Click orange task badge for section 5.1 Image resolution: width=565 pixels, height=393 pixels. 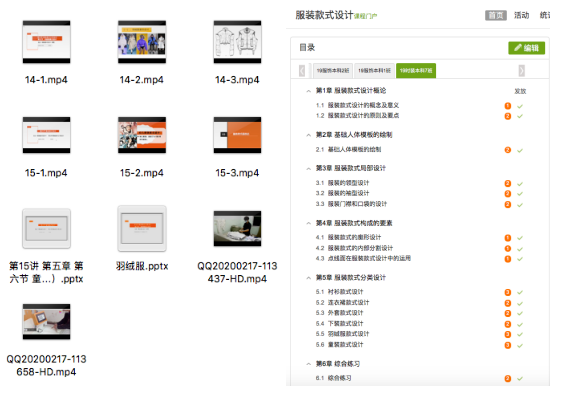tap(508, 292)
